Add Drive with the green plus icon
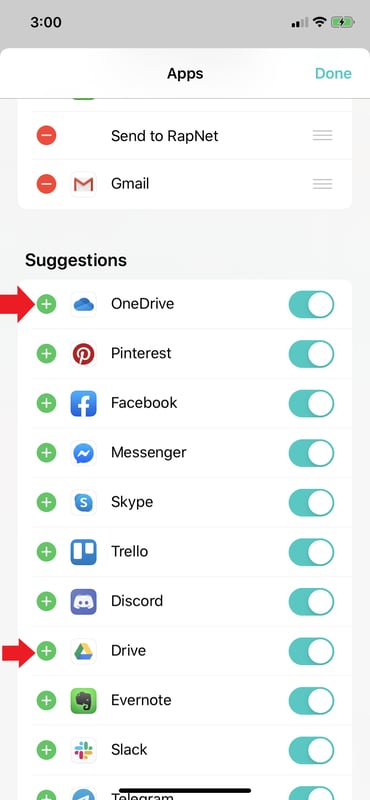This screenshot has width=370, height=800. pos(46,651)
